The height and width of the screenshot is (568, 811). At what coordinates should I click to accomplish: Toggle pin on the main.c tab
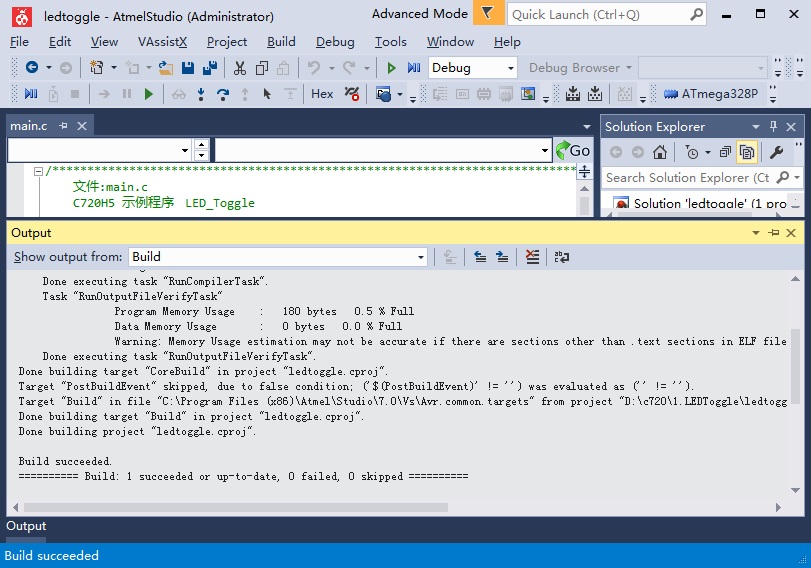(x=63, y=126)
